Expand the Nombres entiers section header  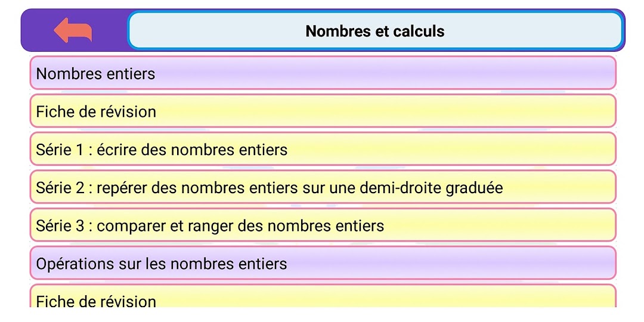click(323, 73)
